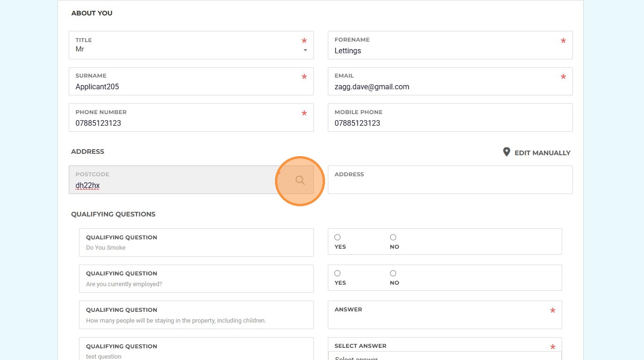Choose Yes for currently employed question
644x360 pixels.
338,274
